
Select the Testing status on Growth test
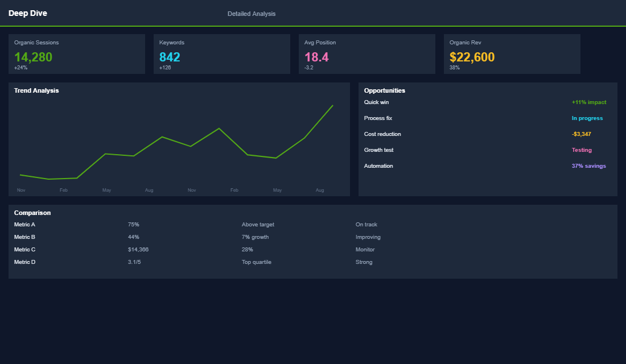point(582,150)
